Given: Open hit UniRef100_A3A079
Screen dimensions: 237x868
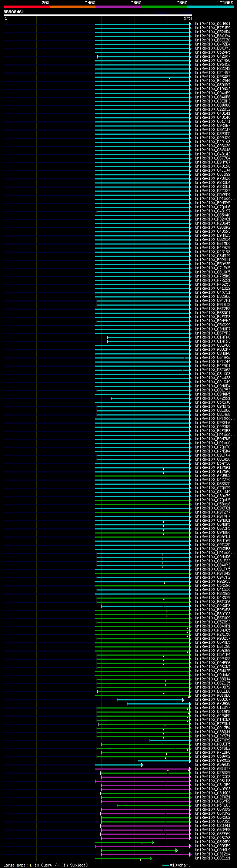Looking at the screenshot, I should pyautogui.click(x=213, y=496).
